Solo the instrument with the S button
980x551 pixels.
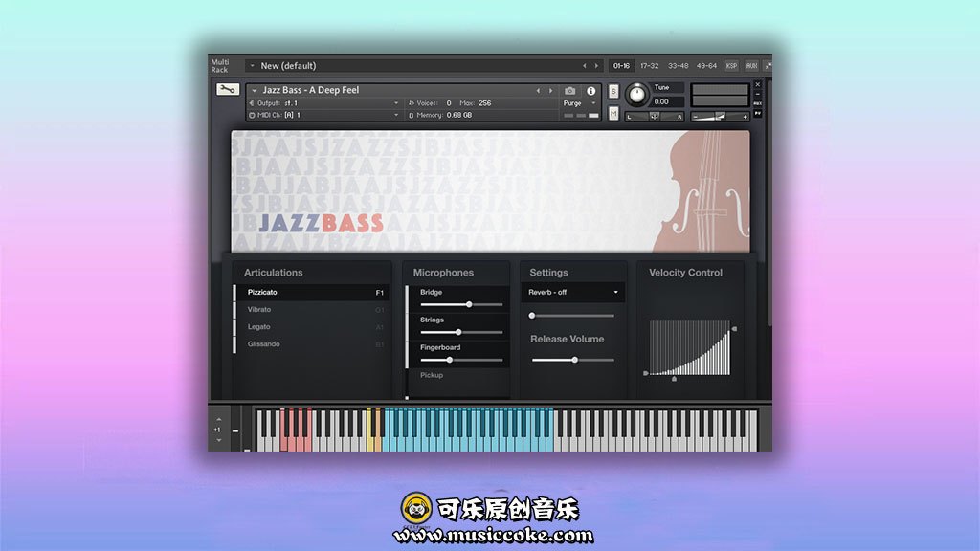(613, 92)
